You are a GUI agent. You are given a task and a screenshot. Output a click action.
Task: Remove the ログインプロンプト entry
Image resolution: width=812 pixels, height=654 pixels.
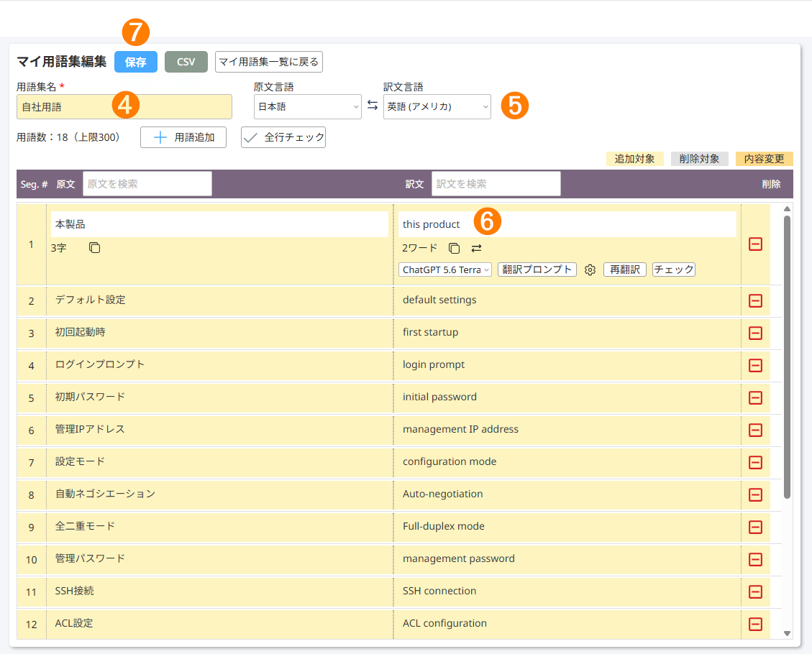click(755, 365)
